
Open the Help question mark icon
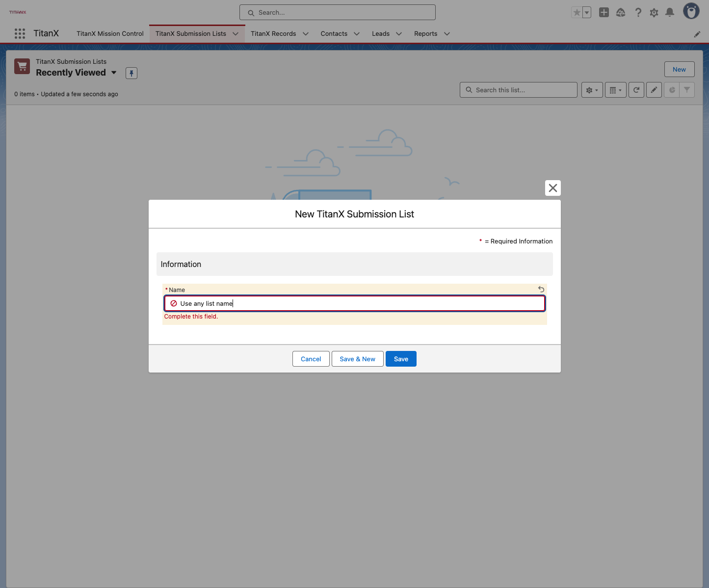pos(638,12)
